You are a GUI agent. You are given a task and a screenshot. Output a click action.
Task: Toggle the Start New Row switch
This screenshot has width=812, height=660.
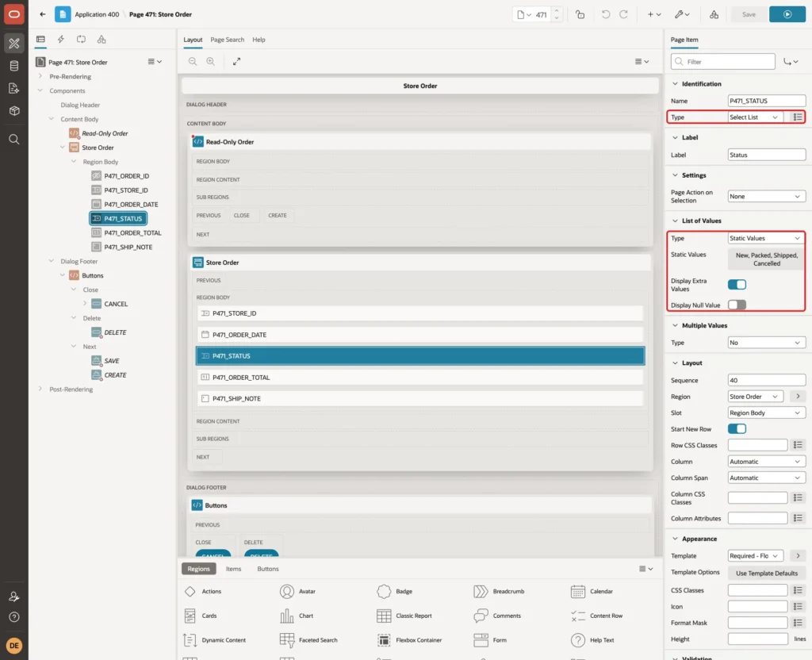click(x=737, y=429)
